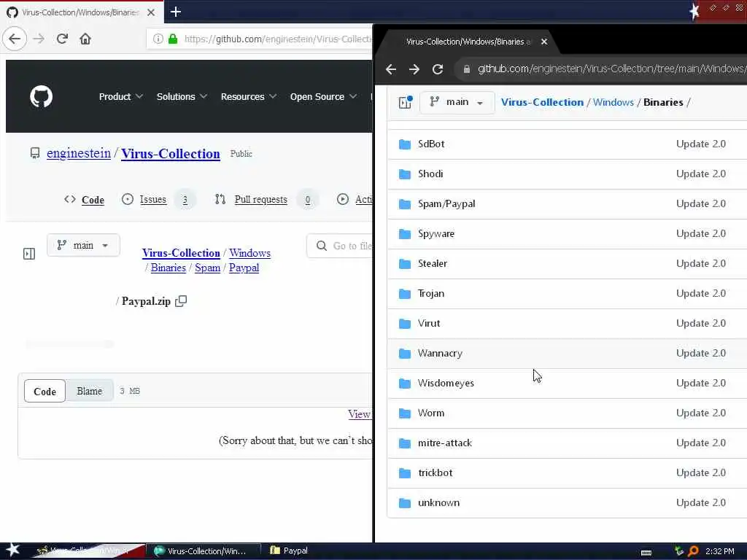Switch to Virus-Collection/Win... taskbar item
Image resolution: width=747 pixels, height=560 pixels.
[203, 551]
